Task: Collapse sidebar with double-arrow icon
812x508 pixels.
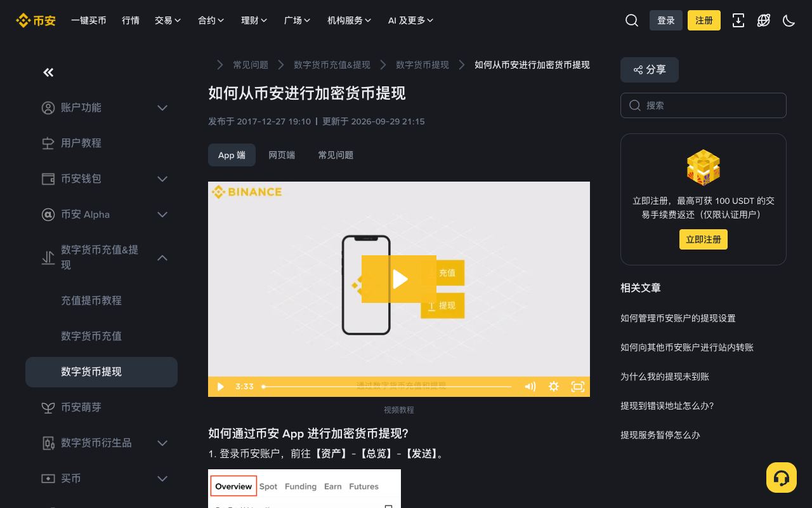Action: pos(48,72)
